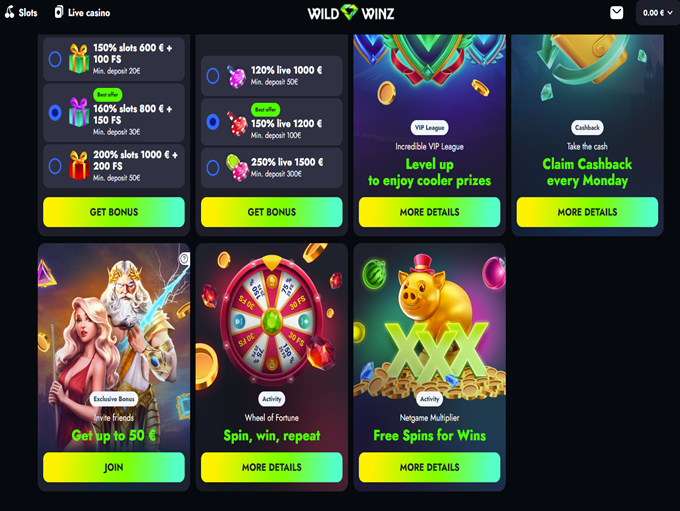Click the cherry Slots icon
Screen dimensions: 680x511
point(9,12)
